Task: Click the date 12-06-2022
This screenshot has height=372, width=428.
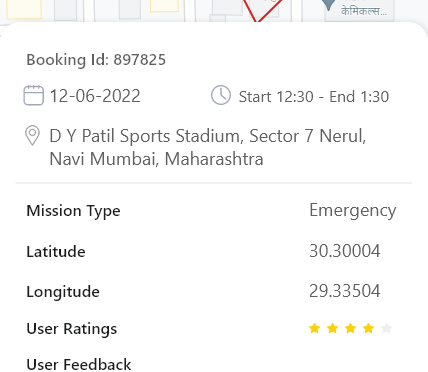Action: click(95, 96)
